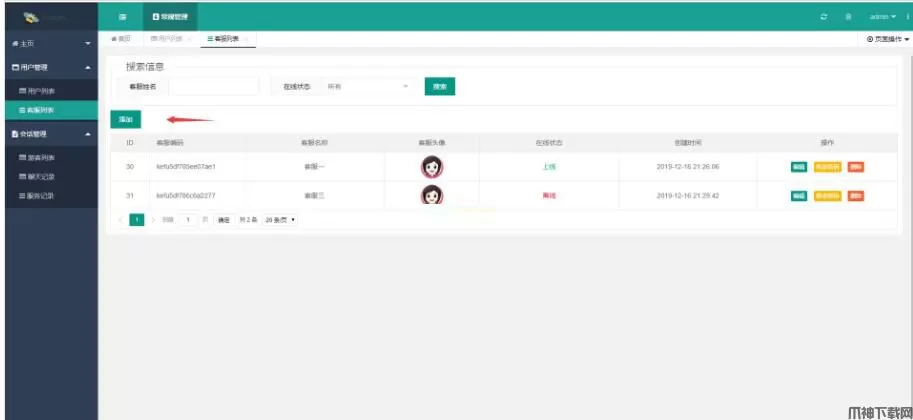Image resolution: width=913 pixels, height=420 pixels.
Task: Open the 在线状态 select dropdown
Action: [x=369, y=86]
